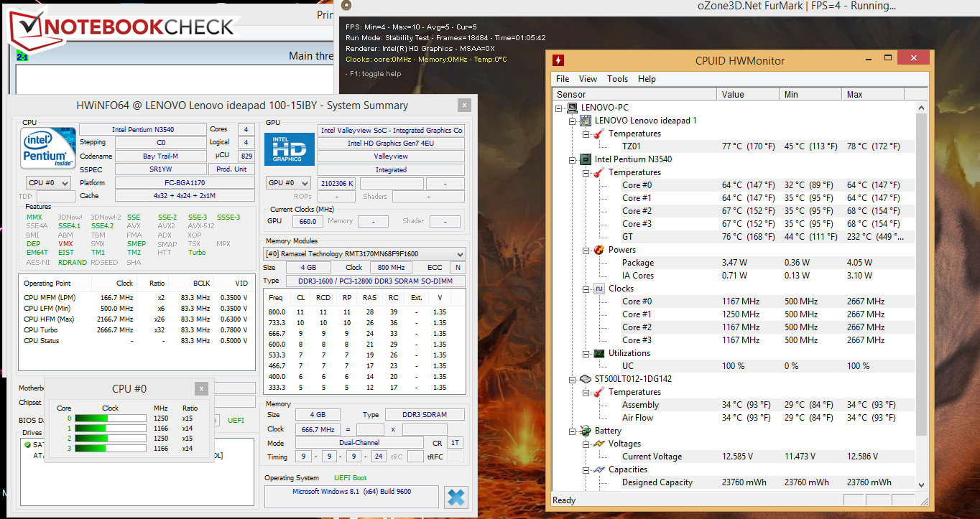This screenshot has width=980, height=519.
Task: Click the CPU chip icon beside Intel Pentium N3540
Action: click(586, 159)
